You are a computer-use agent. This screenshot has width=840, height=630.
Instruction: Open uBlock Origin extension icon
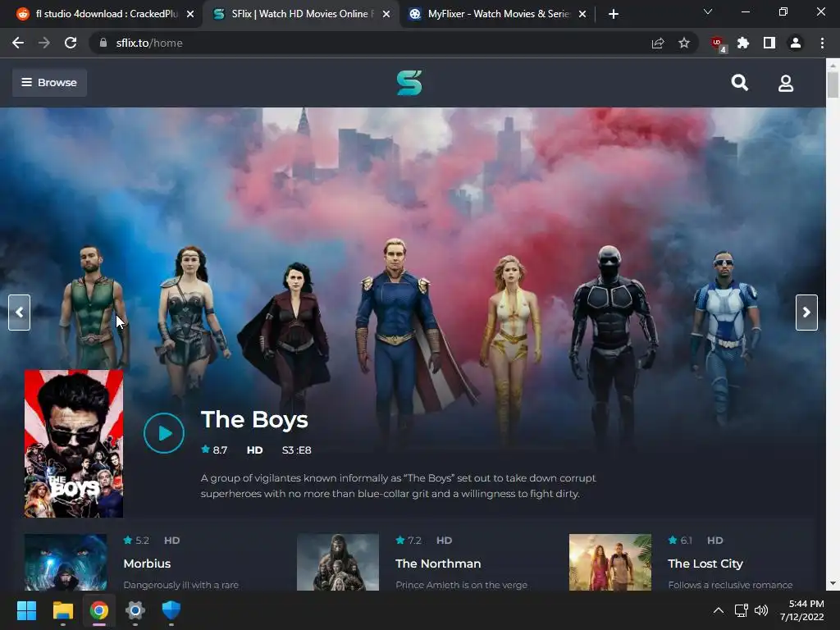pos(718,43)
